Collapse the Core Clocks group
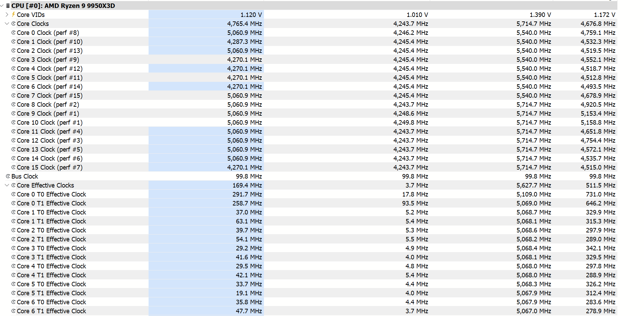Viewport: 644px width, 316px height. (x=7, y=23)
